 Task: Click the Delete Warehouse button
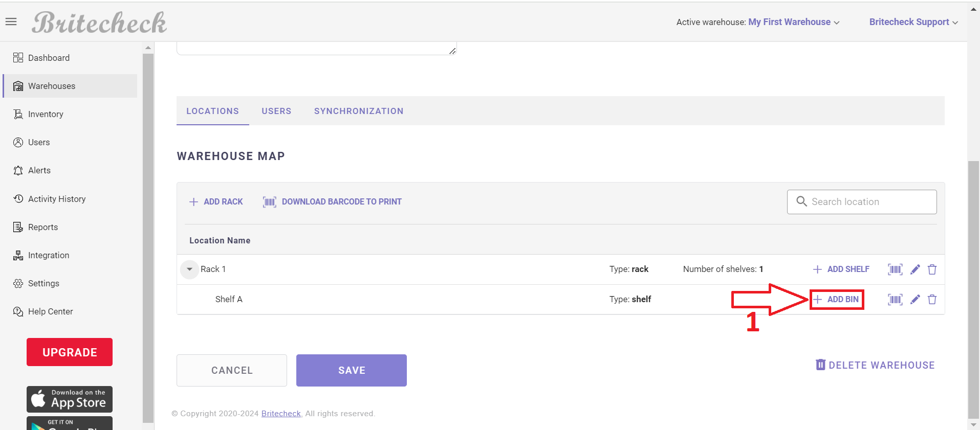pyautogui.click(x=875, y=365)
